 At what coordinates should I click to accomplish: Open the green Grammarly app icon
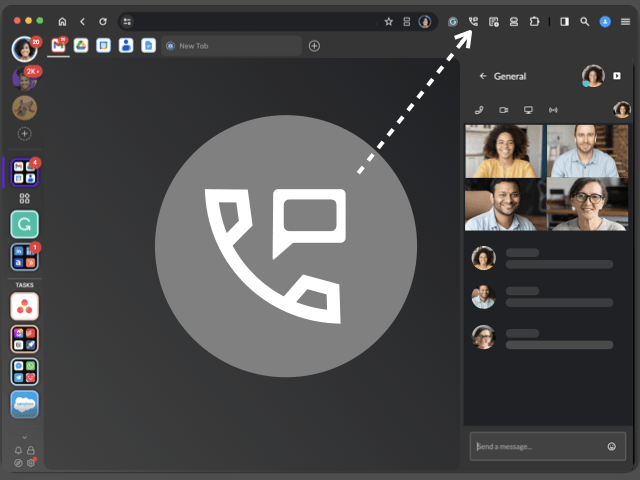pos(24,224)
